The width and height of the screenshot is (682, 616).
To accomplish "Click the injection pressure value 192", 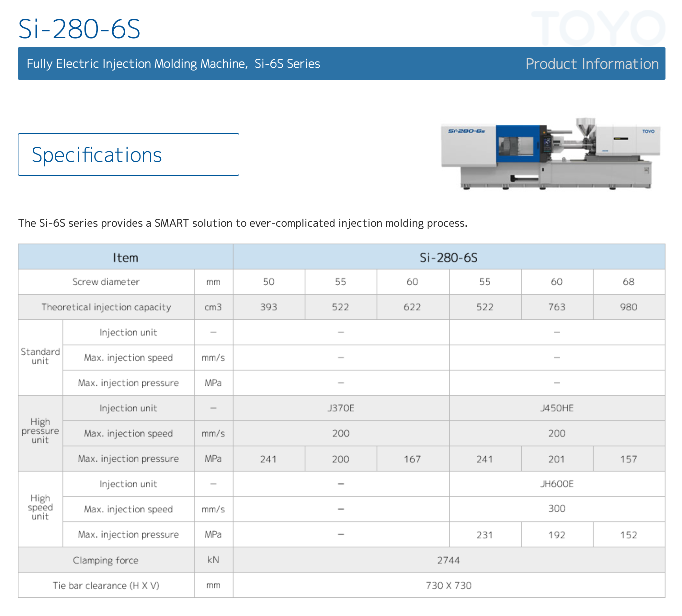I will click(x=556, y=535).
